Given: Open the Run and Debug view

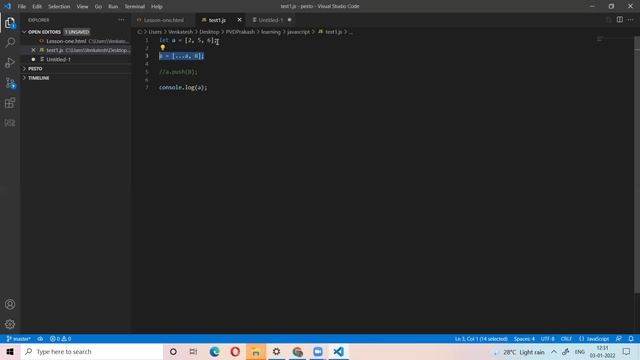Looking at the screenshot, I should [x=10, y=62].
